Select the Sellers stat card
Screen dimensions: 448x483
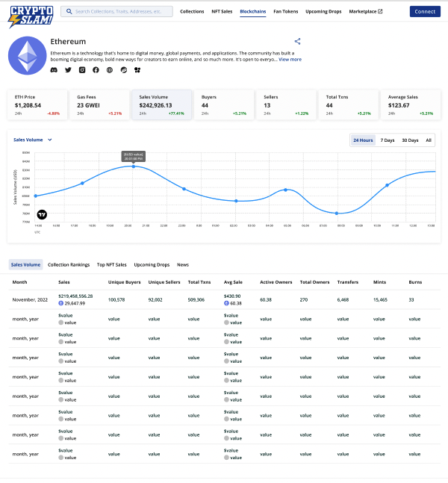pos(286,105)
